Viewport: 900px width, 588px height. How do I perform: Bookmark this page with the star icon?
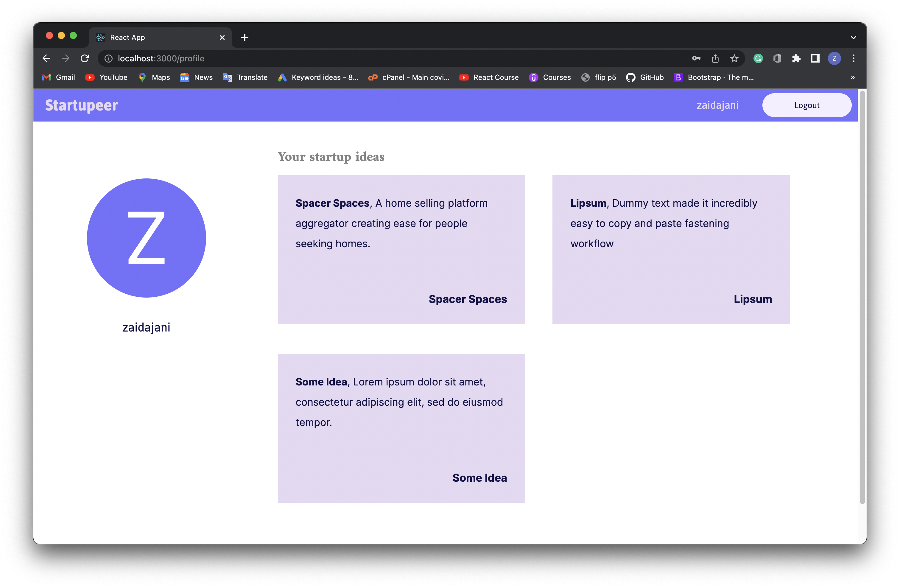(x=734, y=58)
